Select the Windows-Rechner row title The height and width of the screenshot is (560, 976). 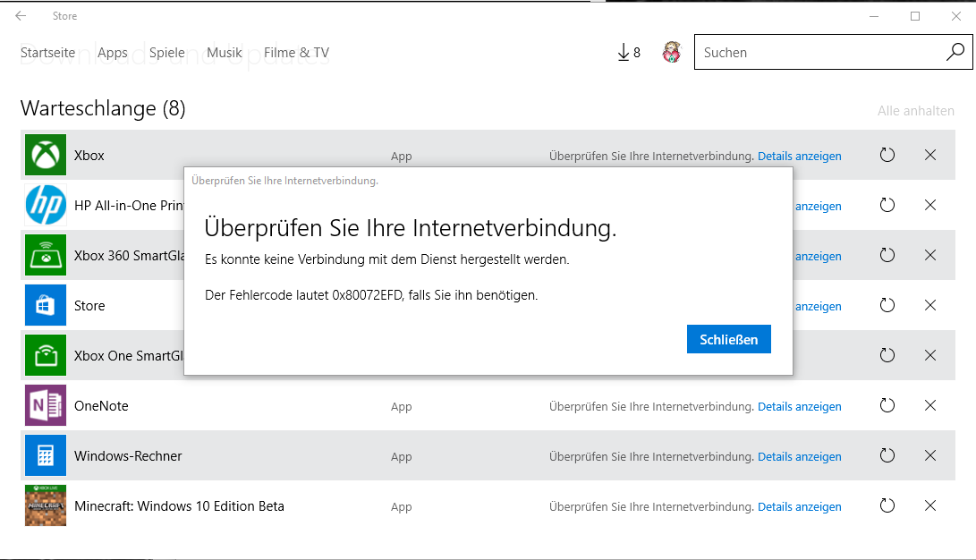coord(128,456)
